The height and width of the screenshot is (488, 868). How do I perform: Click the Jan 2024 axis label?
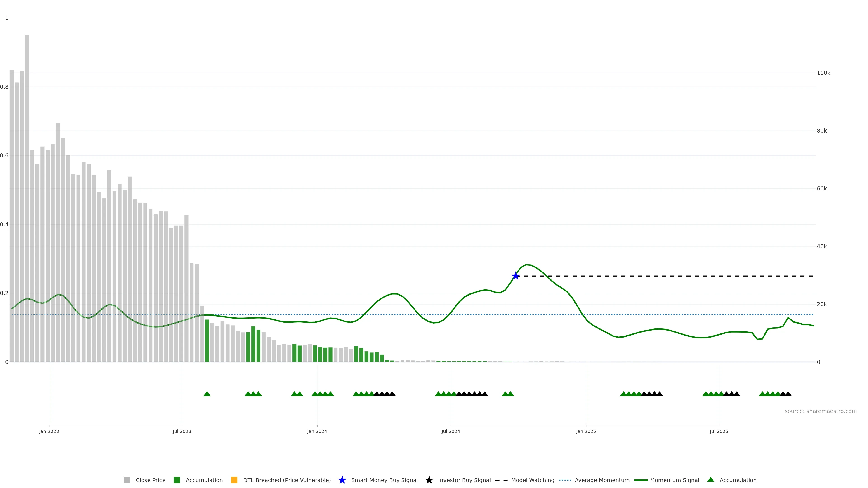[x=317, y=432]
